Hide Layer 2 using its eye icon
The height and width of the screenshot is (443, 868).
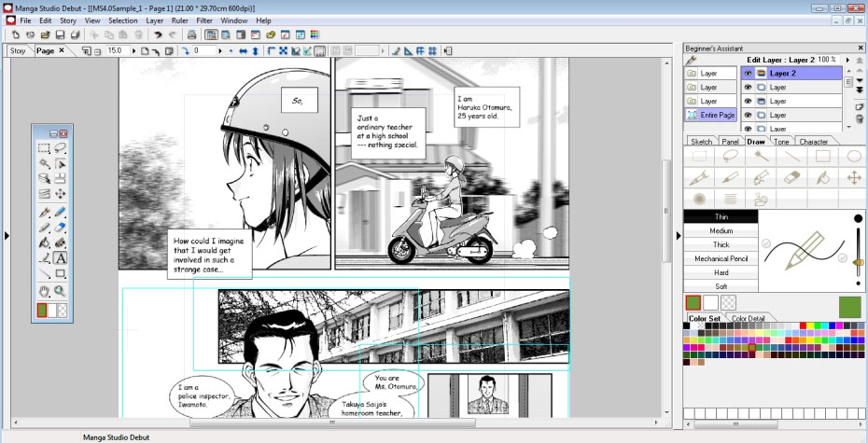pos(748,73)
